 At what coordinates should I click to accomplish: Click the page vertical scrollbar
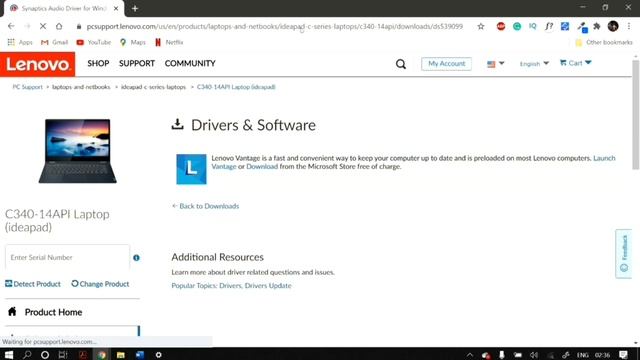coord(636,115)
